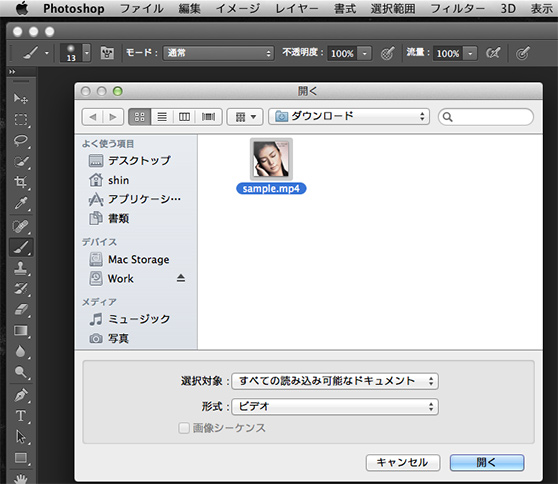The height and width of the screenshot is (484, 558).
Task: Select the Lasso tool
Action: [x=21, y=140]
